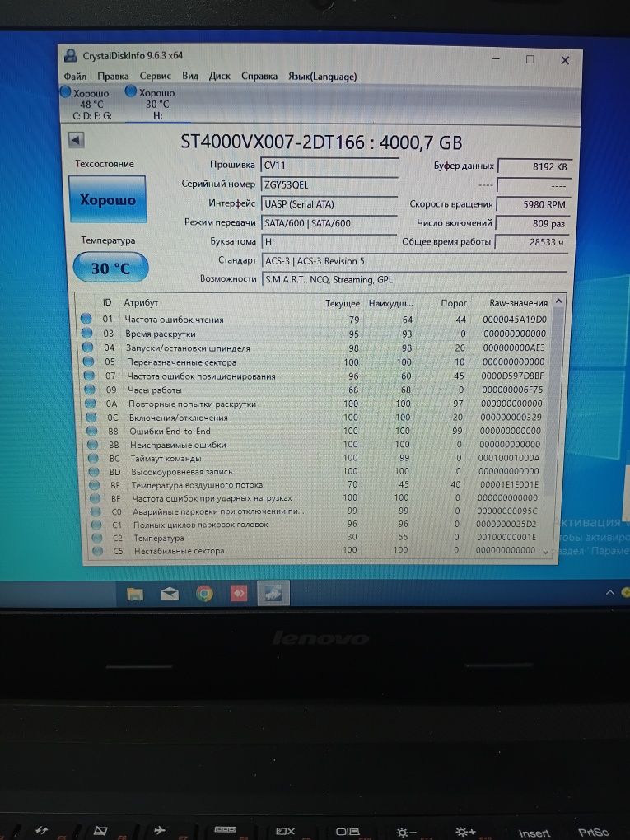Image resolution: width=630 pixels, height=840 pixels.
Task: Open Google Chrome from the taskbar
Action: click(204, 594)
